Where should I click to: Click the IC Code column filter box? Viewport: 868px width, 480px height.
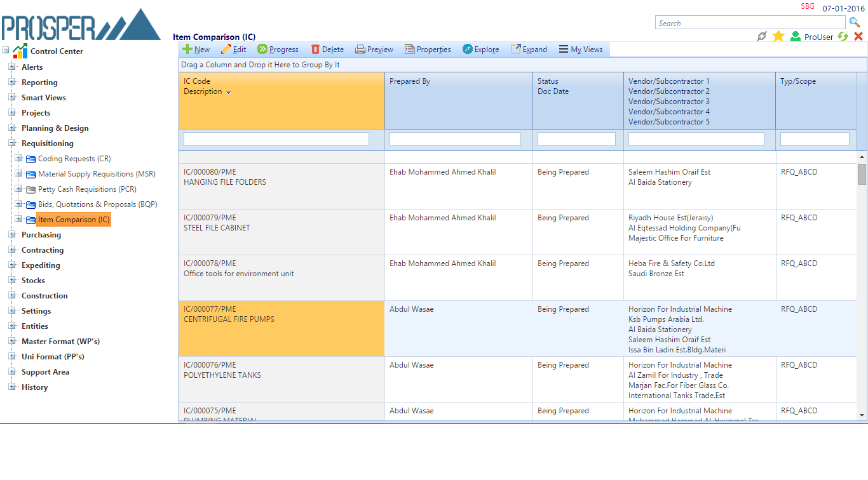276,139
